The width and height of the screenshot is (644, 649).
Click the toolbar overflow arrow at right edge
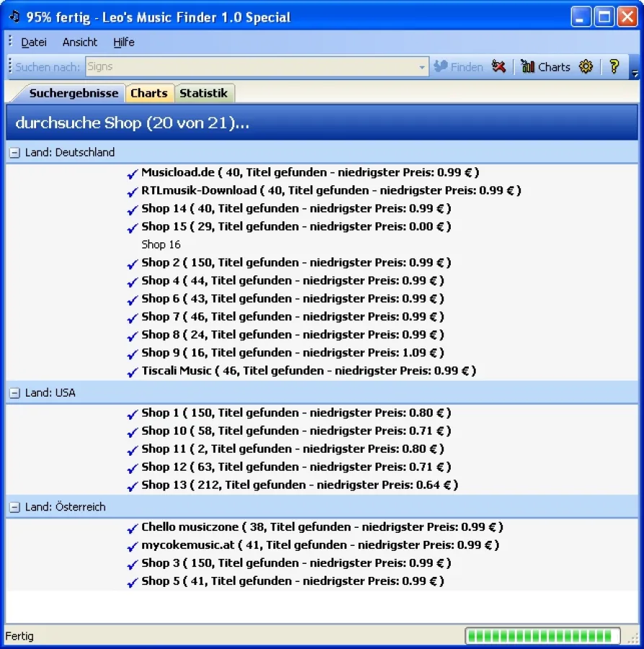click(635, 74)
